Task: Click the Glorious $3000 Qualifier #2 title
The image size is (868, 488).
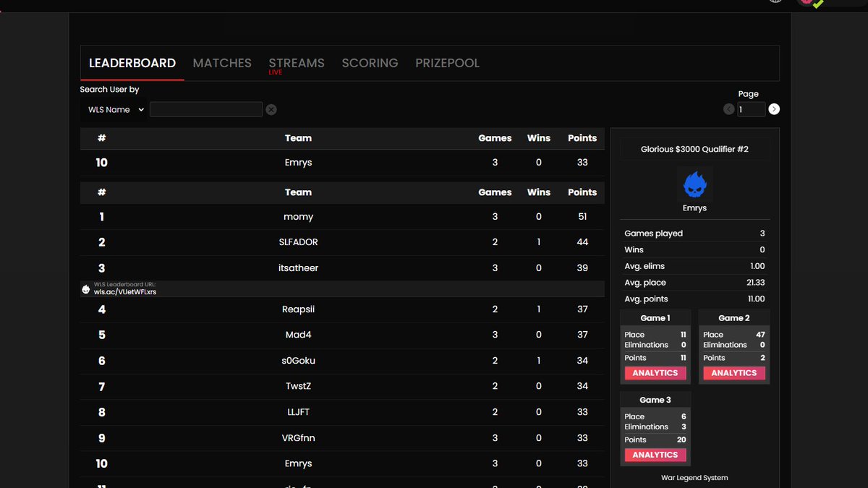Action: coord(694,149)
